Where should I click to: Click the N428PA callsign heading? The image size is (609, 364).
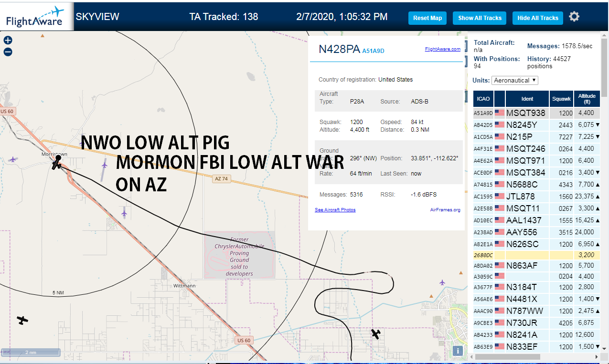339,49
